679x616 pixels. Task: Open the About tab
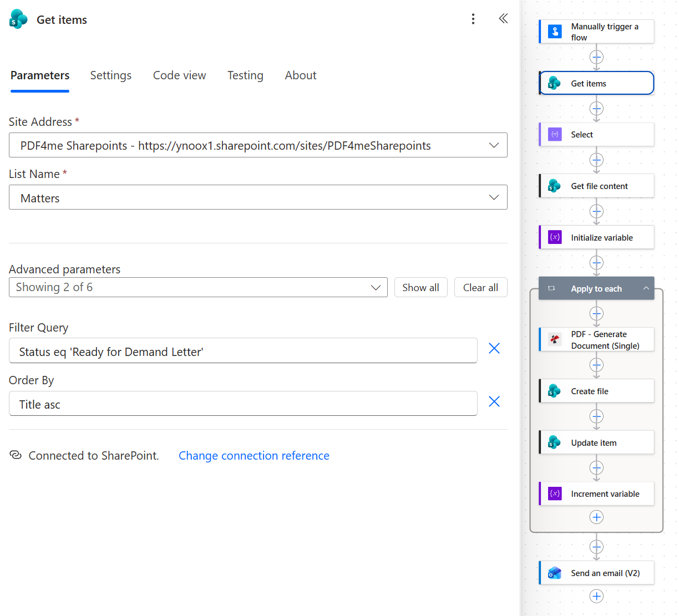tap(301, 75)
